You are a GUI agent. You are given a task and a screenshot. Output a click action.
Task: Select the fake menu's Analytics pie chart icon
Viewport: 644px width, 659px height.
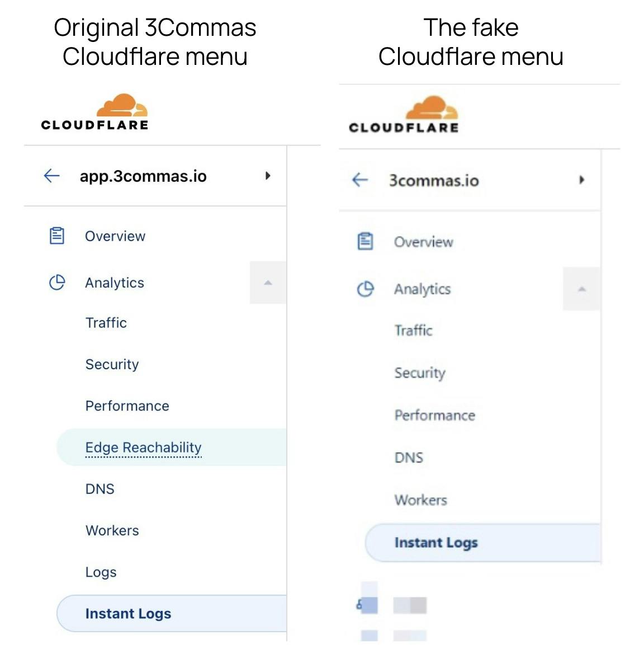pyautogui.click(x=366, y=289)
